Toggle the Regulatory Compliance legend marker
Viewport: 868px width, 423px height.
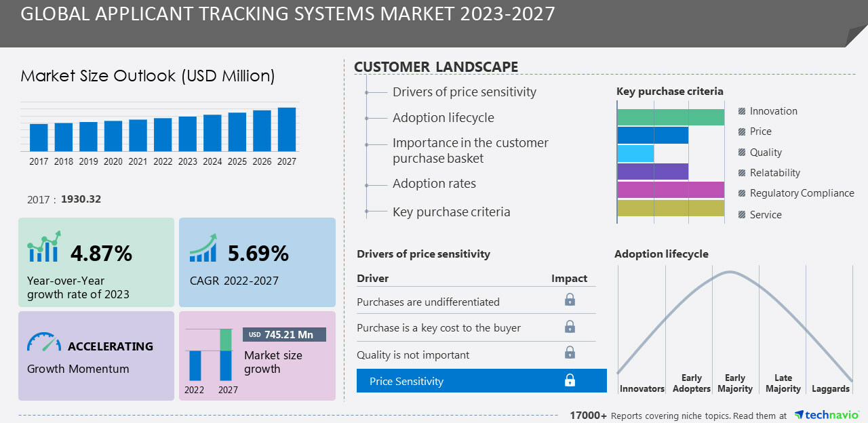point(742,193)
